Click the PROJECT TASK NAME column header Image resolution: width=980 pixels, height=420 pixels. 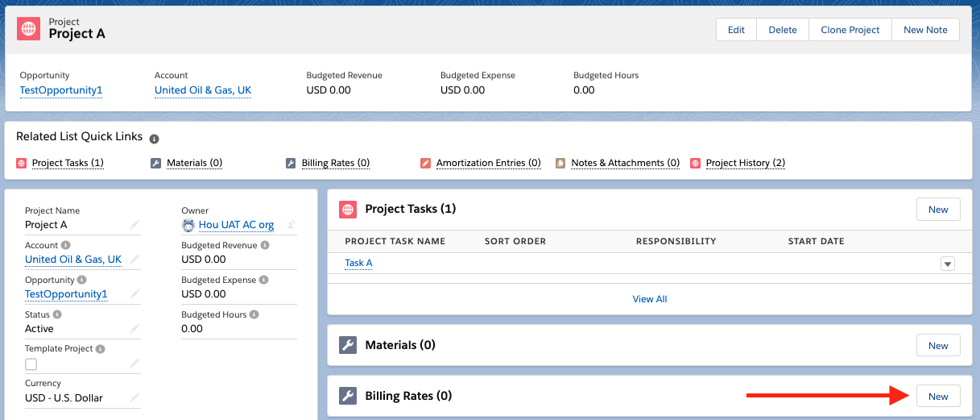(x=395, y=241)
